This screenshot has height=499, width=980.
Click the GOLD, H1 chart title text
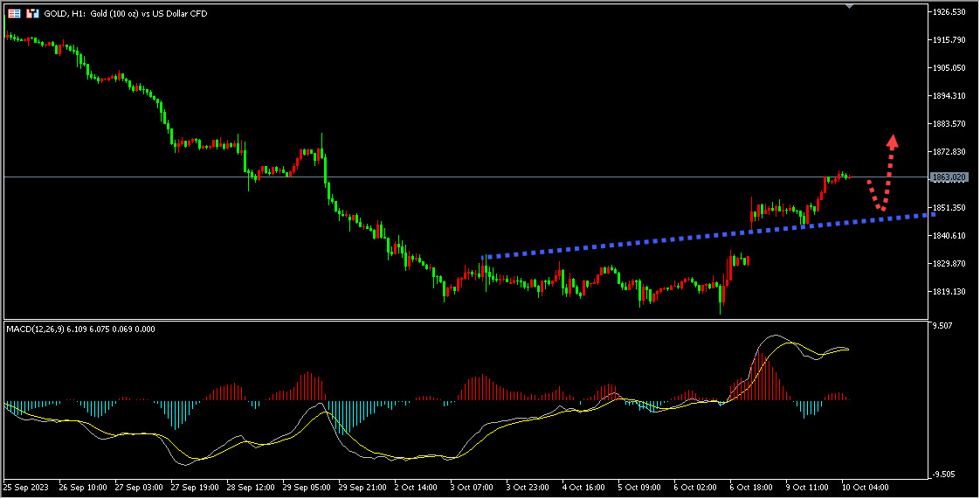pyautogui.click(x=126, y=13)
